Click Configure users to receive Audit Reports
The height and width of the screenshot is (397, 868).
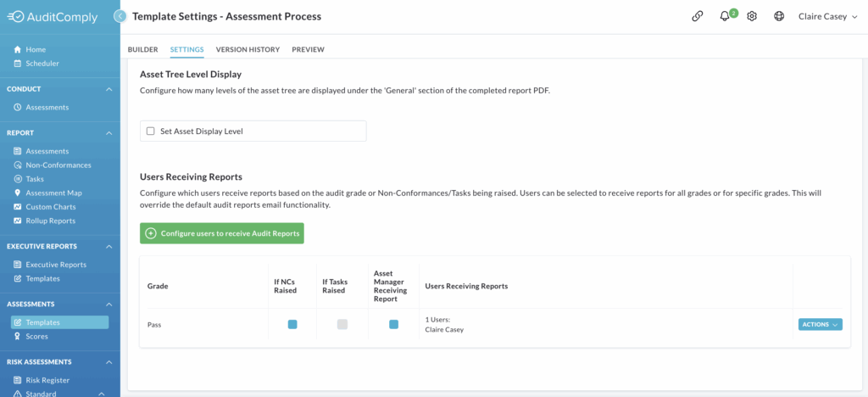pos(222,233)
